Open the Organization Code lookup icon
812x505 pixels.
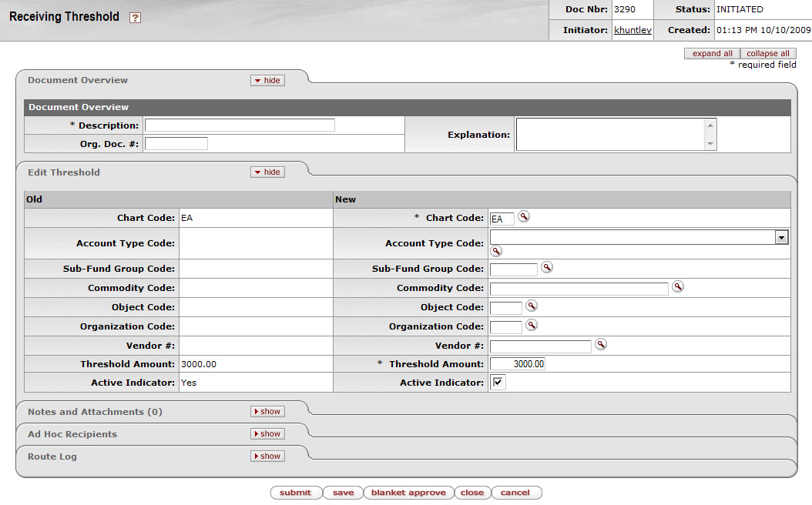click(x=531, y=325)
